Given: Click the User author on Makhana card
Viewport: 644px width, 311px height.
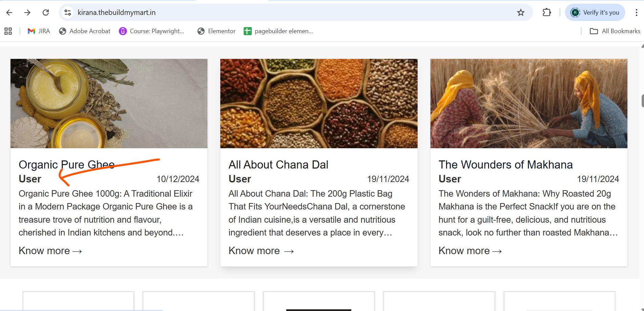Looking at the screenshot, I should [x=450, y=179].
